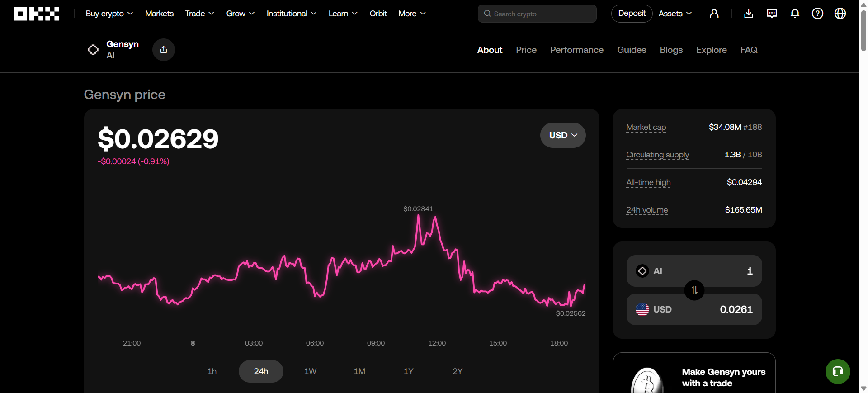Click the All-time high label

648,183
